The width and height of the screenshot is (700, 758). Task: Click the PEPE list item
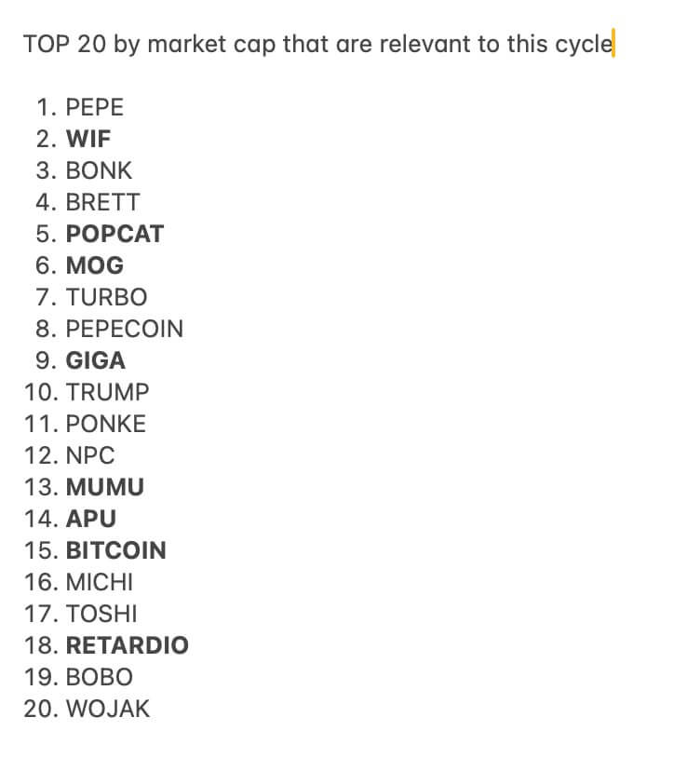click(x=94, y=107)
